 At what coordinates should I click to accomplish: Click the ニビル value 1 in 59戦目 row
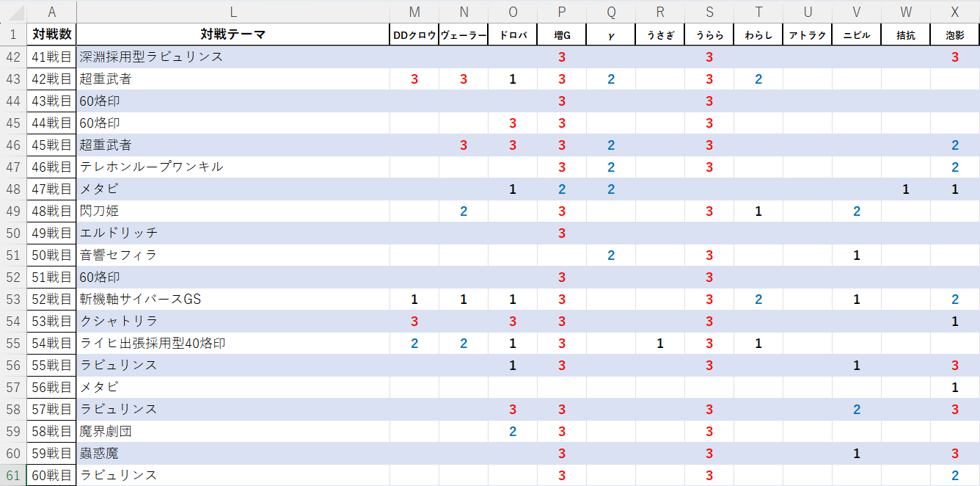click(857, 453)
